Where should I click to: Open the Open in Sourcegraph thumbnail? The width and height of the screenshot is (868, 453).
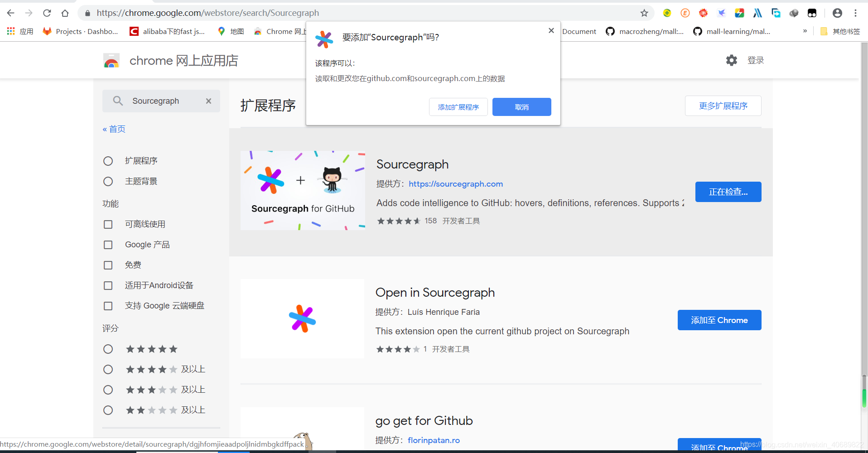(x=302, y=318)
